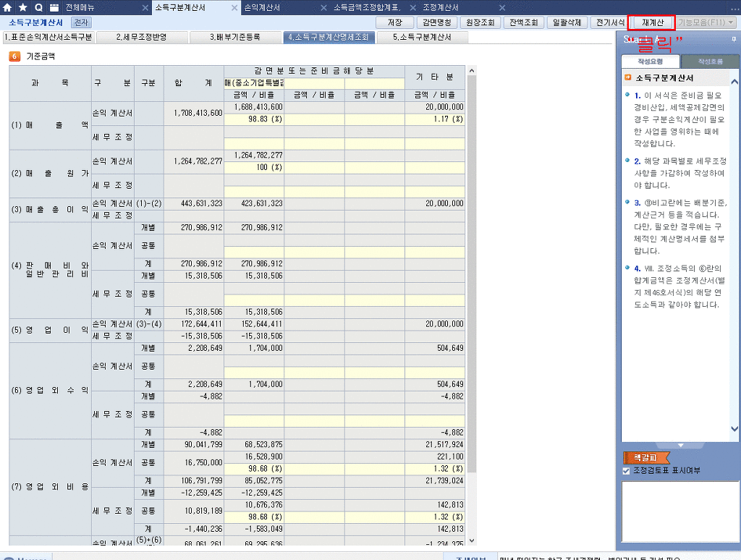Open sub-tab 2.세무조정반영
Viewport: 741px width, 560px height.
tap(142, 37)
